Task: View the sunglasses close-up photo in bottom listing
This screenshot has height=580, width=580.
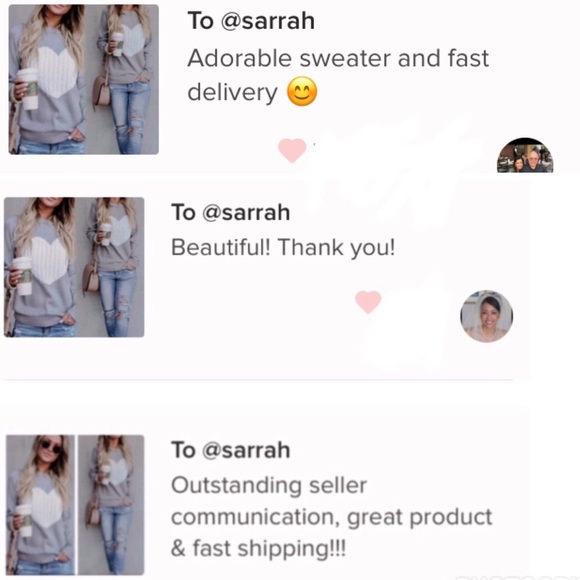Action: pyautogui.click(x=40, y=505)
